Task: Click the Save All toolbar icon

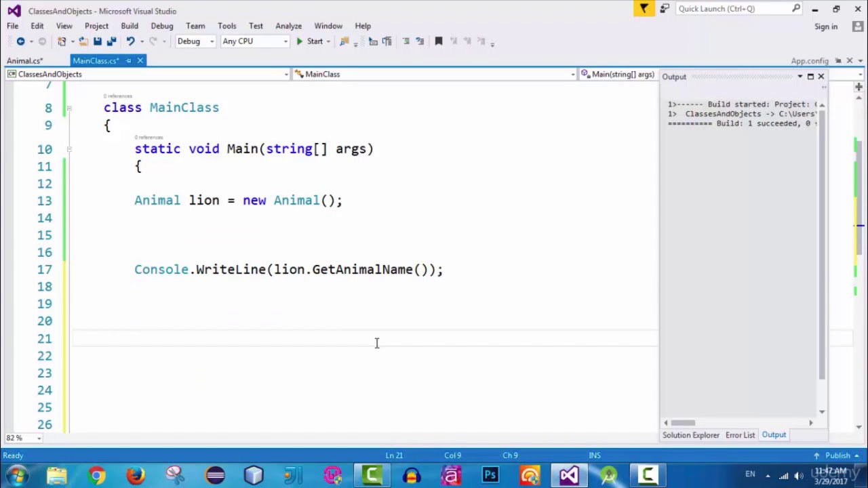Action: click(111, 41)
